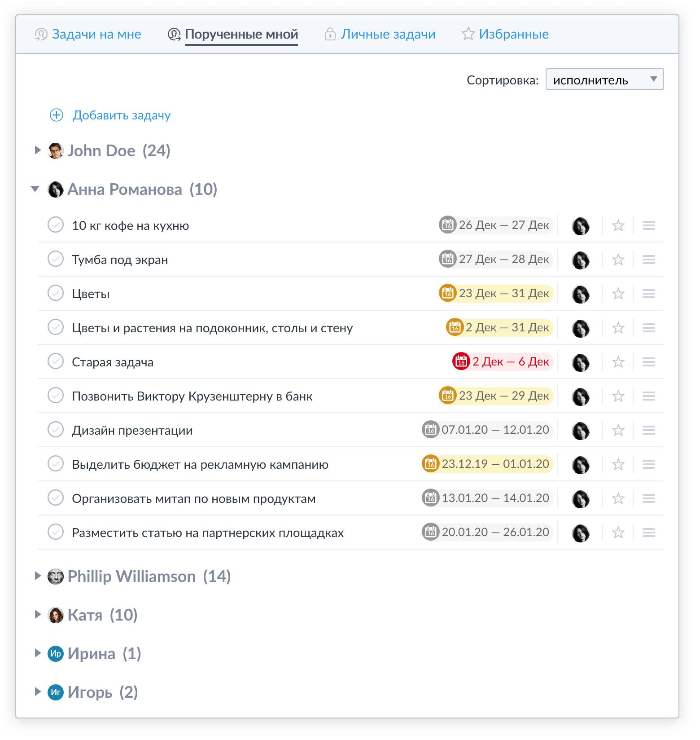700x740 pixels.
Task: Click the red calendar icon on 'Старая задача'
Action: pos(461,362)
